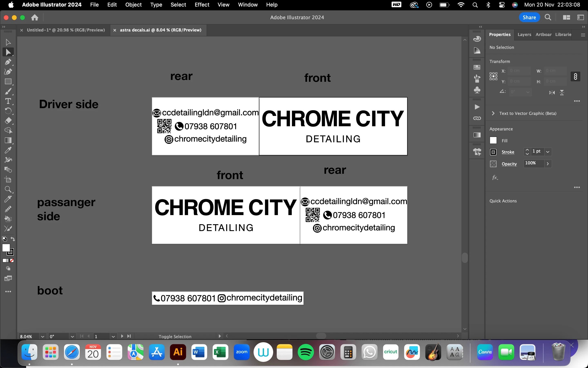Click the stroke weight stepper arrows

[x=527, y=152]
